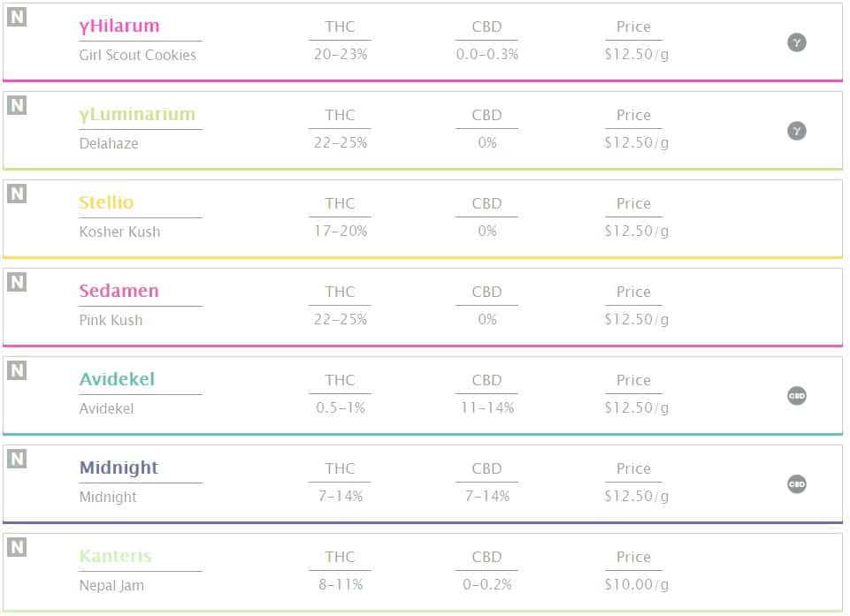
Task: Select the Kanteris product title
Action: 115,557
